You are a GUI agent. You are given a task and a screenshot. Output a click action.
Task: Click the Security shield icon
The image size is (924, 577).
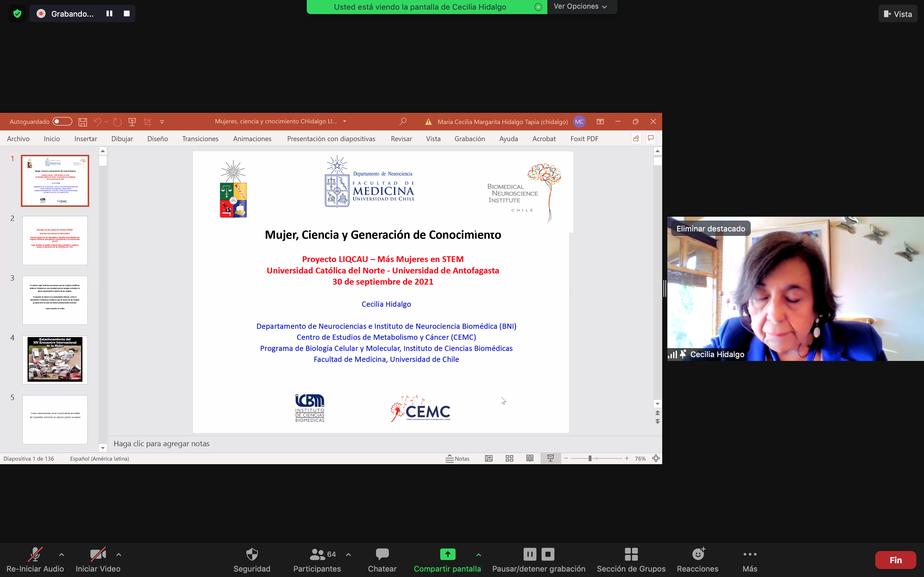coord(252,554)
